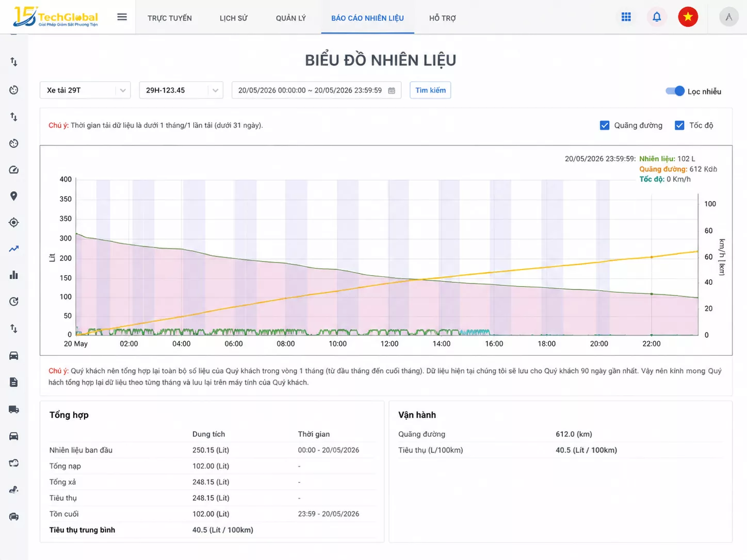
Task: Toggle the "Lọc nhiễu" switch
Action: [675, 91]
